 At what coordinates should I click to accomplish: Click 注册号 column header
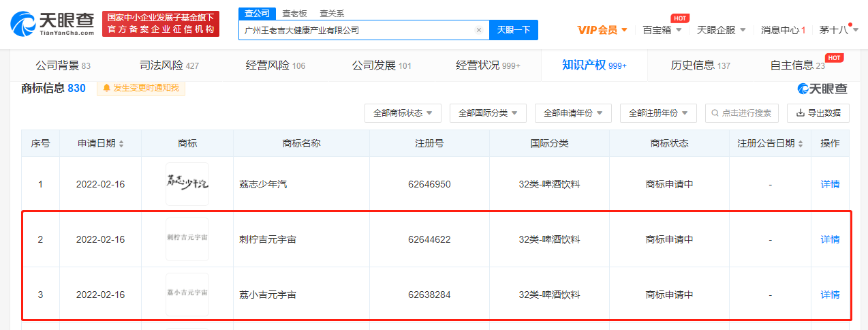(x=429, y=144)
